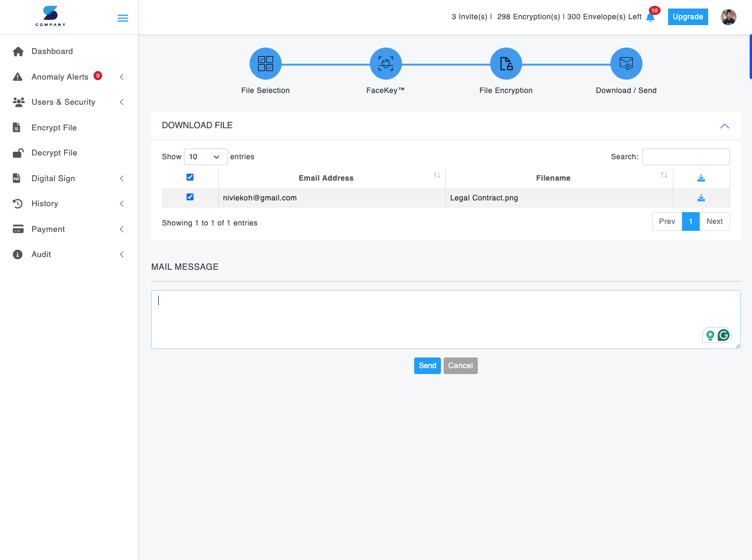This screenshot has width=752, height=560.
Task: Click the Upgrade button
Action: [688, 17]
